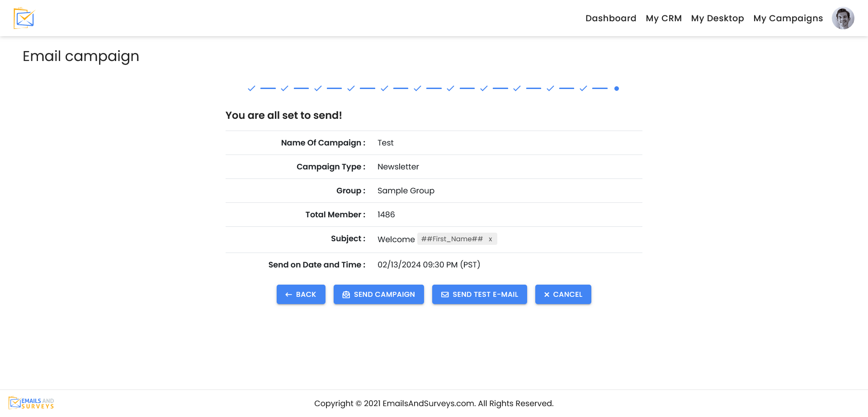The height and width of the screenshot is (417, 868).
Task: Open the Dashboard page
Action: (611, 18)
